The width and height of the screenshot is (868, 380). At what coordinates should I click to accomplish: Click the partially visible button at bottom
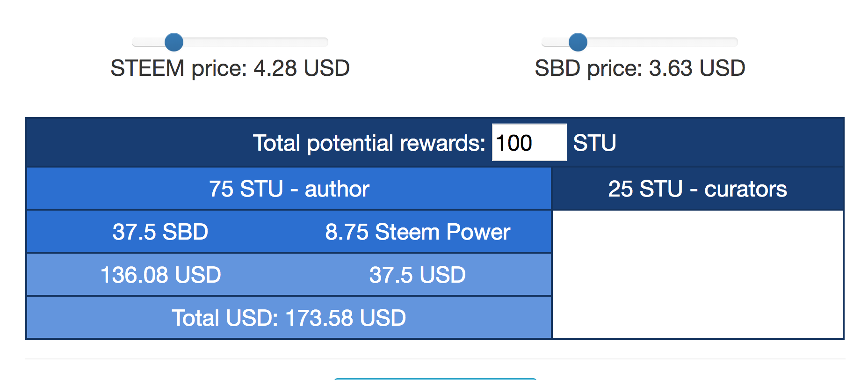(x=435, y=379)
